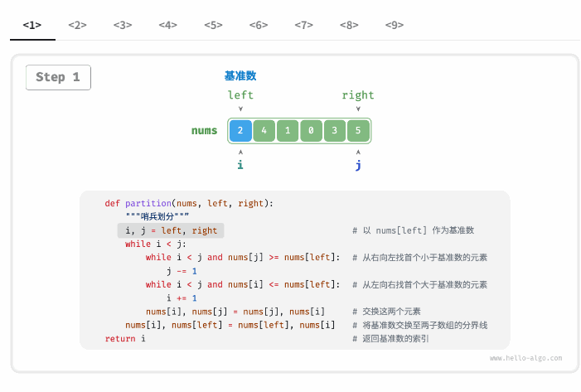
Task: Click comment '# 交换这两个元素'
Action: 386,312
